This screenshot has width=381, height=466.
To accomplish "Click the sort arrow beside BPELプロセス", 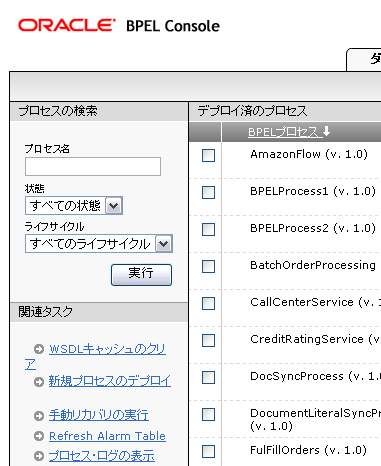I will click(x=326, y=131).
